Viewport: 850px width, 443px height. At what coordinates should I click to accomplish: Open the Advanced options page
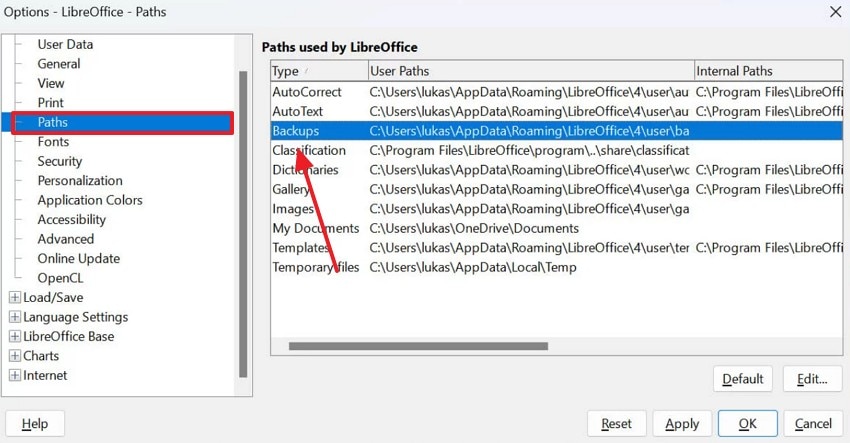pos(66,239)
